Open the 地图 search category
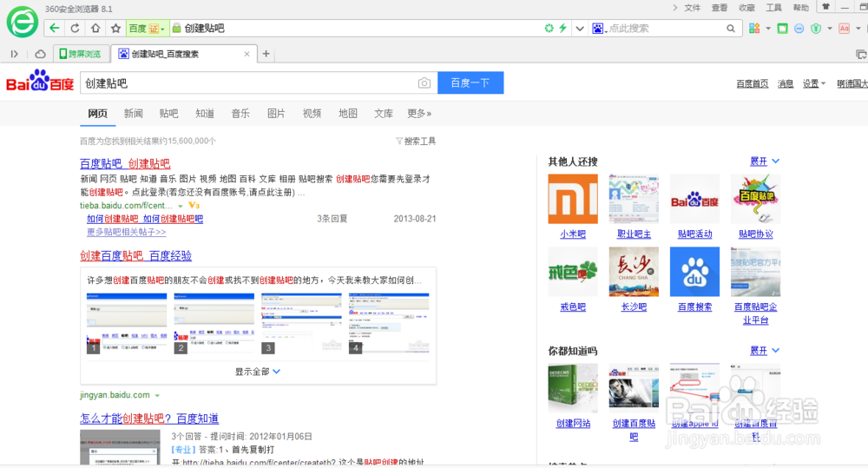This screenshot has width=868, height=468. pos(348,114)
